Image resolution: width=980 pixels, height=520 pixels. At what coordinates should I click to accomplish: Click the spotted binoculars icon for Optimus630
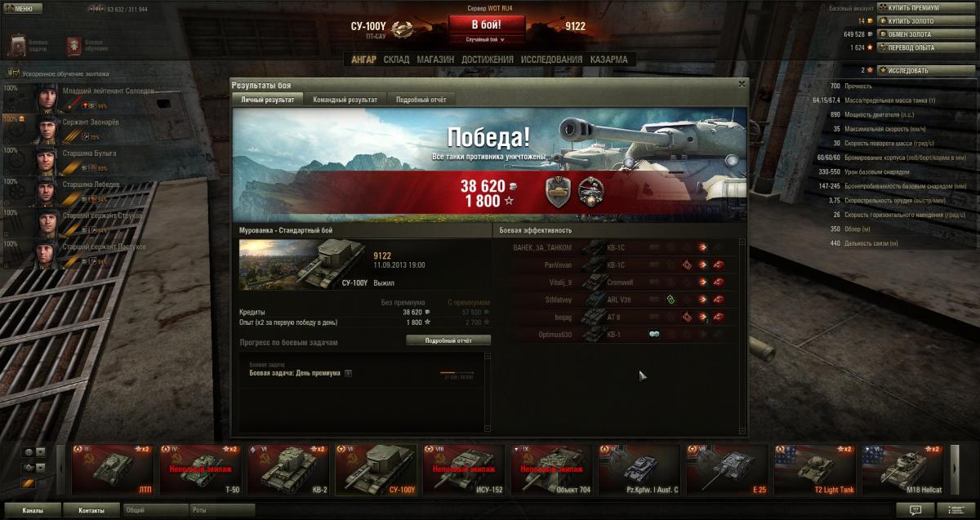[x=654, y=335]
